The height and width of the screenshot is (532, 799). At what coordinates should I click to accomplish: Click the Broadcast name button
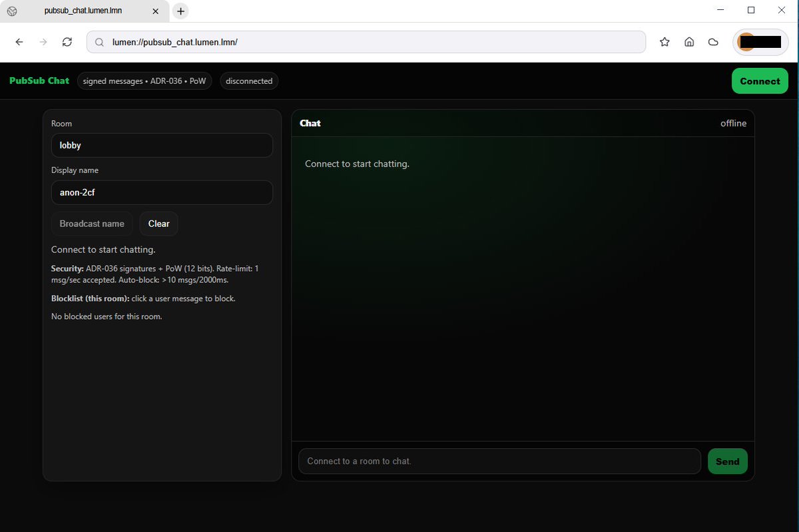click(x=92, y=224)
